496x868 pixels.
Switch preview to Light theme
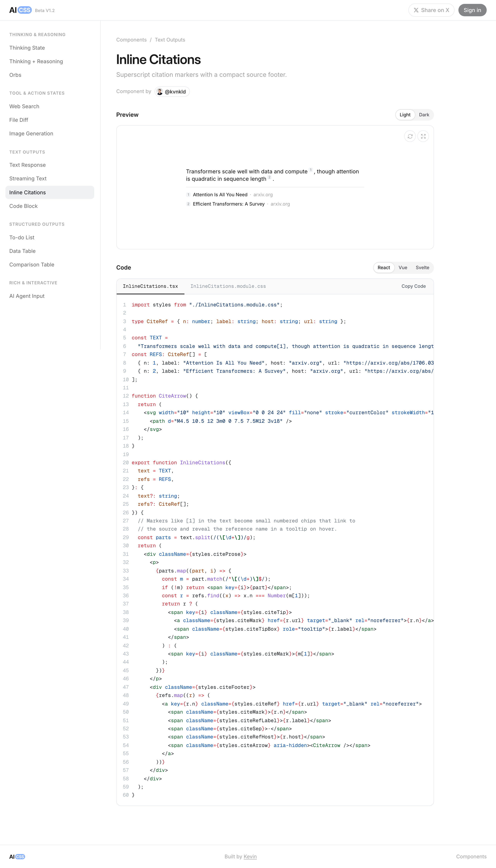click(x=405, y=115)
